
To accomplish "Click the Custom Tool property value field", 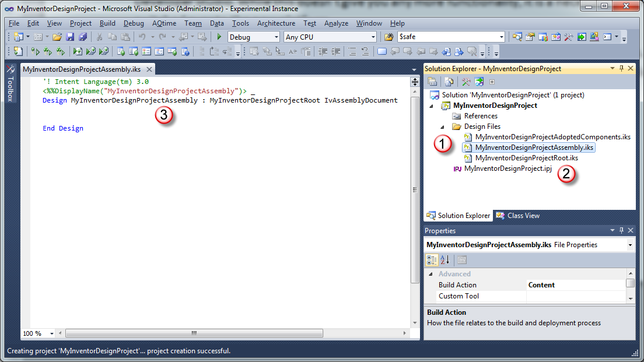I will pos(576,296).
